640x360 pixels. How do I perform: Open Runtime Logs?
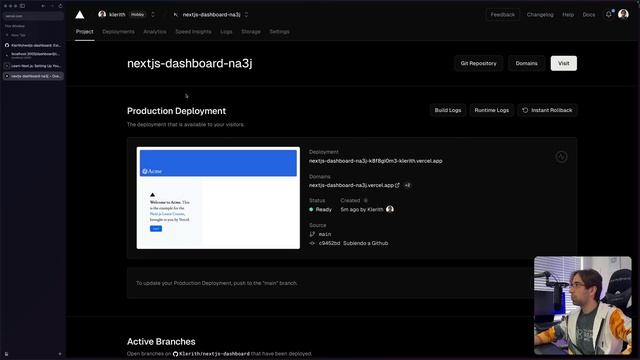[x=491, y=110]
